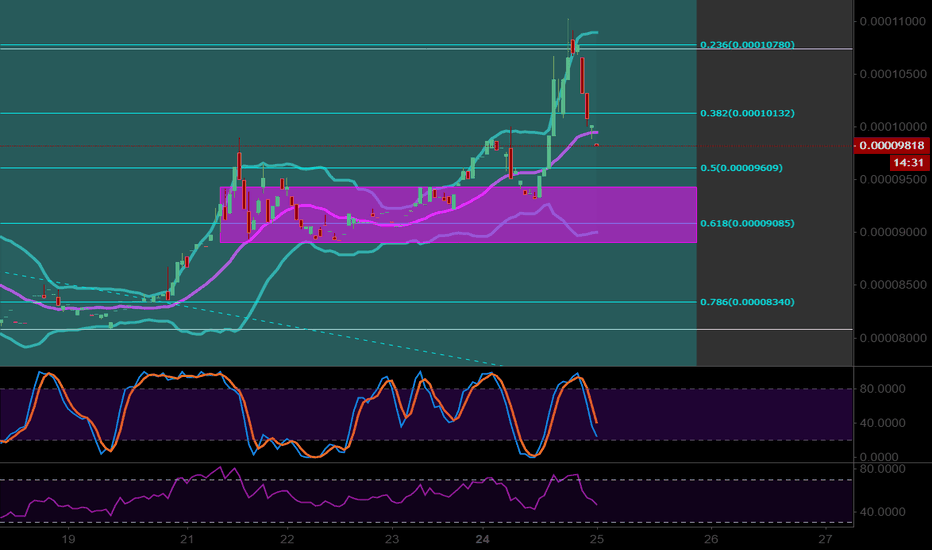Click date 26 on the time axis
The height and width of the screenshot is (550, 932).
tap(711, 539)
